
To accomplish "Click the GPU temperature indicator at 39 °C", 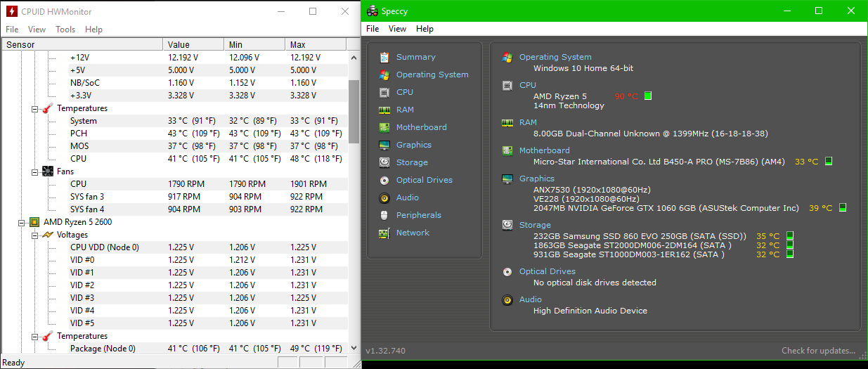I will (x=843, y=207).
